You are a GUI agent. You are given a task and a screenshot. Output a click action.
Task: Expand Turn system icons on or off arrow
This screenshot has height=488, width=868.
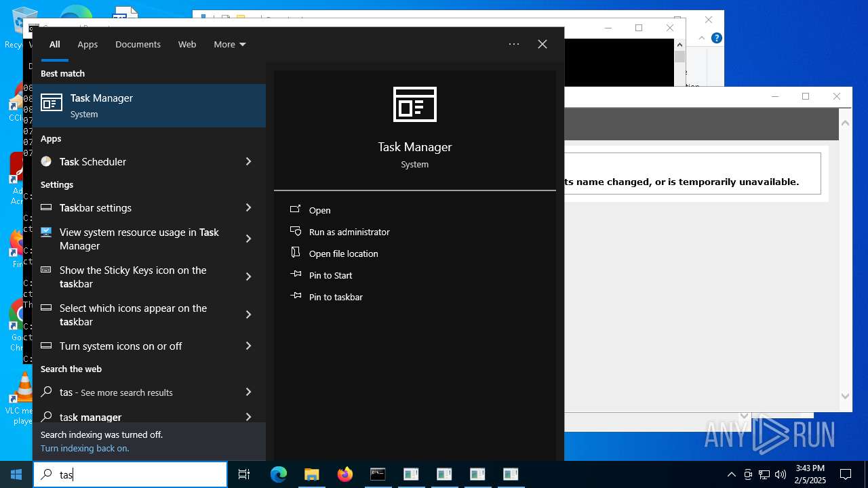point(248,346)
